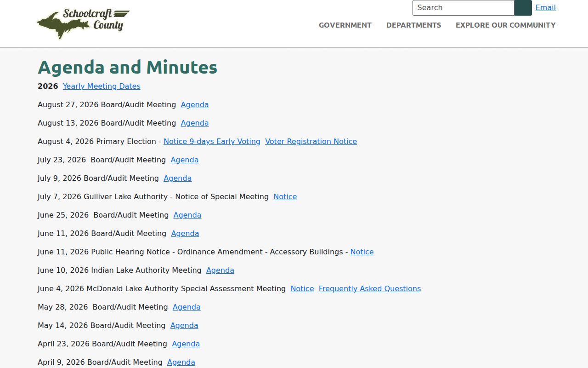Screen dimensions: 588x368
Task: Open the July 9, 2026 meeting Agenda
Action: click(177, 178)
